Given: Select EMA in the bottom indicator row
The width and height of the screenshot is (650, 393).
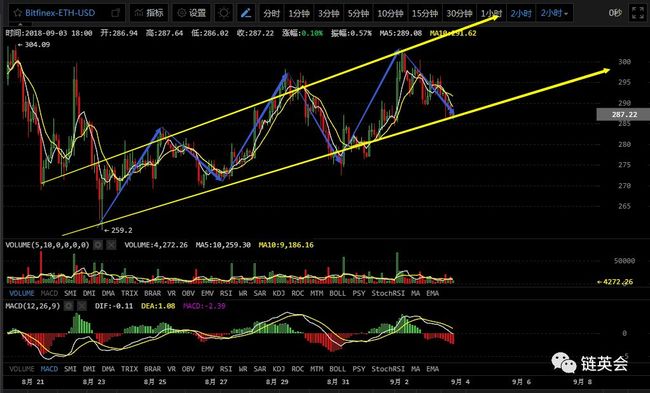Looking at the screenshot, I should coord(432,369).
